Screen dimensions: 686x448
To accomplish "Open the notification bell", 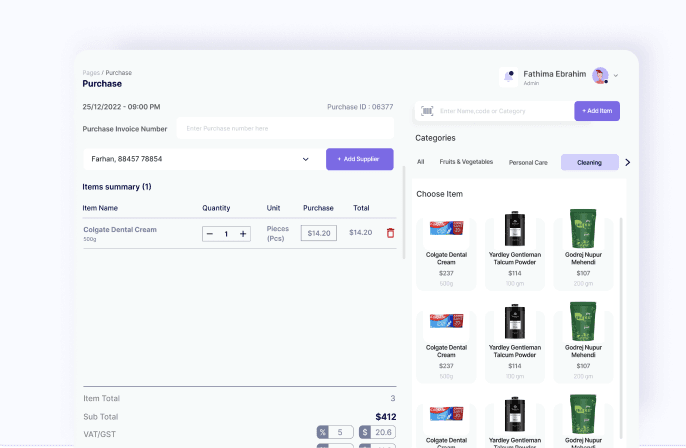I will click(x=508, y=77).
